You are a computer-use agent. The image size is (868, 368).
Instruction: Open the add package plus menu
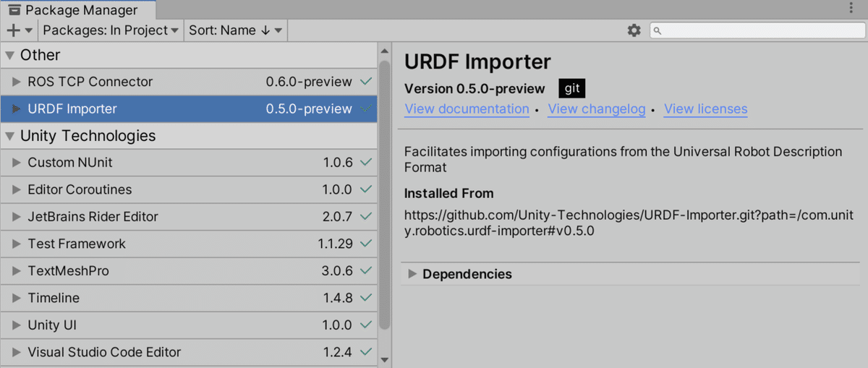pos(19,30)
